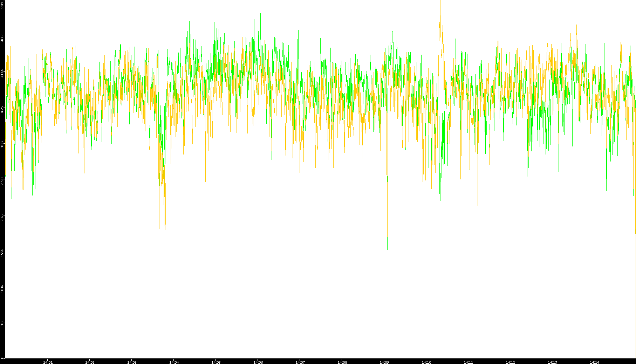636x364 pixels.
Task: Select the 4662 value axis label
Action: coord(2,37)
